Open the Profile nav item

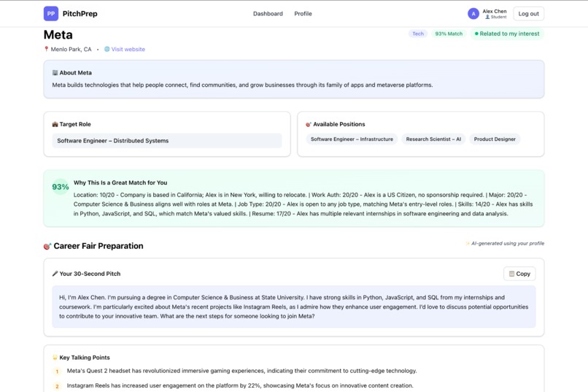pyautogui.click(x=303, y=13)
